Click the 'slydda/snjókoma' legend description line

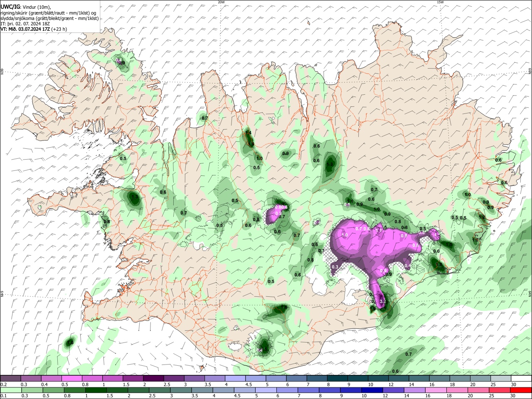49,18
